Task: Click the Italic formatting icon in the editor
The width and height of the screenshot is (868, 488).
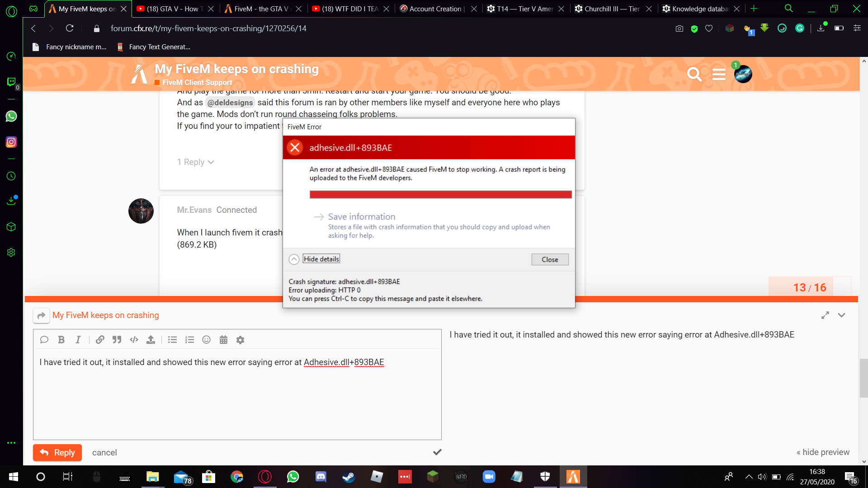Action: (78, 340)
